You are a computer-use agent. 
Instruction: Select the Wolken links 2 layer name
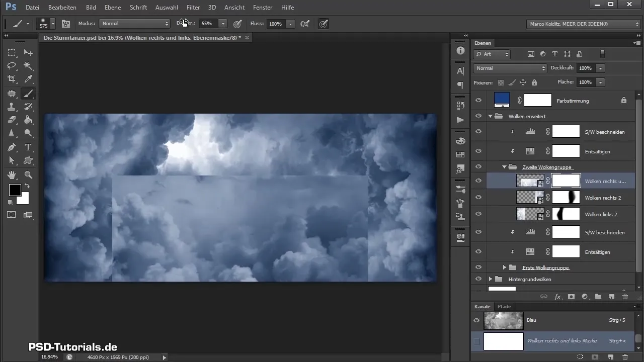601,214
